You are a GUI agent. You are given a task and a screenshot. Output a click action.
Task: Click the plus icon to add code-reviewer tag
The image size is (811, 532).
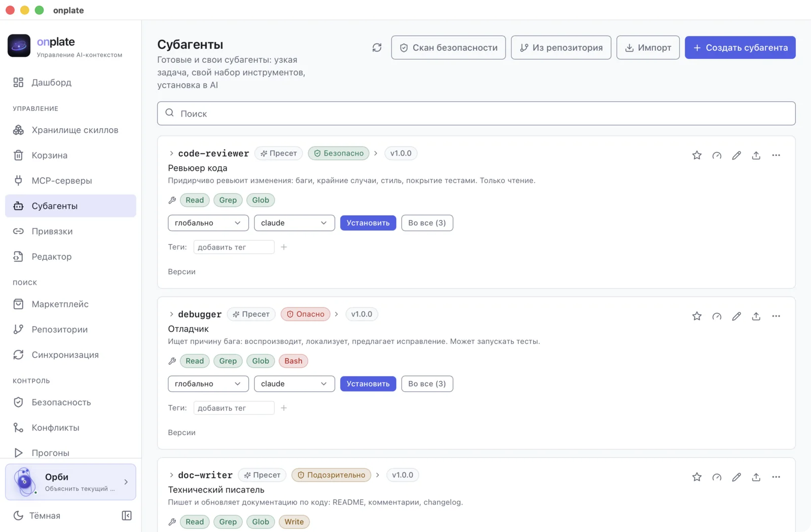point(284,247)
